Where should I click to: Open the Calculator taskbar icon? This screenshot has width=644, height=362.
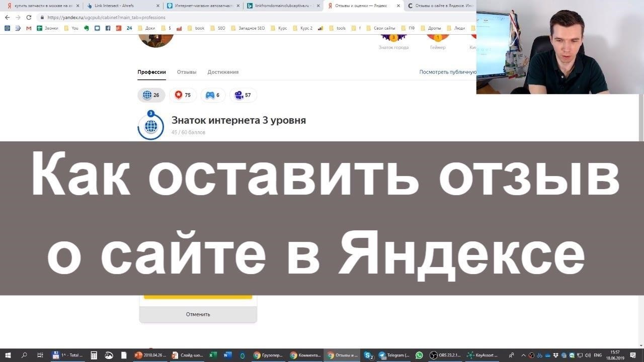[x=94, y=355]
